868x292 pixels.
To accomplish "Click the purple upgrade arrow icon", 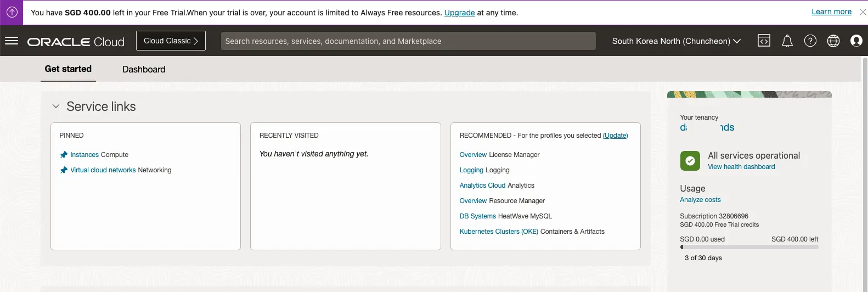I will [12, 12].
